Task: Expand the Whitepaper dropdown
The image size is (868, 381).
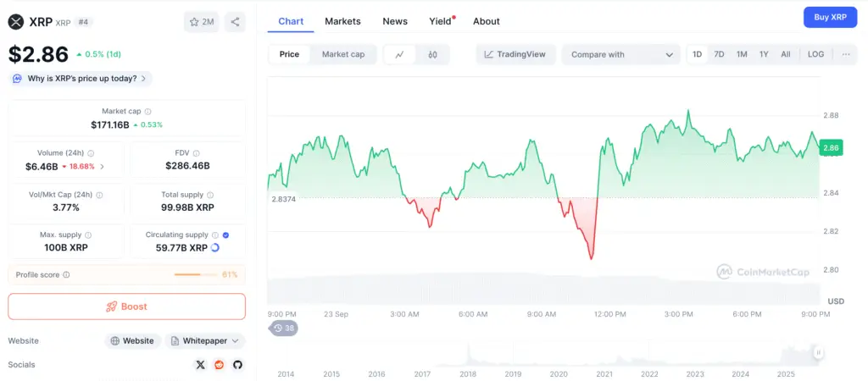Action: click(205, 341)
